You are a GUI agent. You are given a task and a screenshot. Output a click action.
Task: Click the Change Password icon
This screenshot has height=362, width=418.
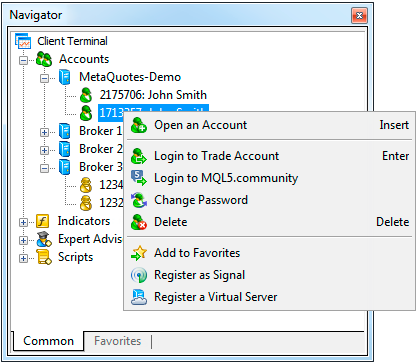tap(139, 200)
